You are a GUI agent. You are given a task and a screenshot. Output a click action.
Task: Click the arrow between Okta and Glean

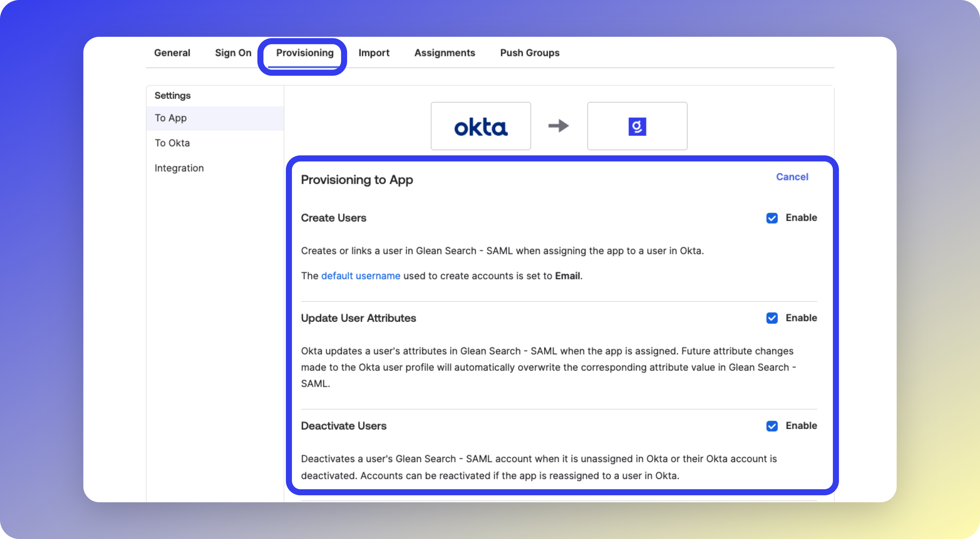click(x=559, y=126)
